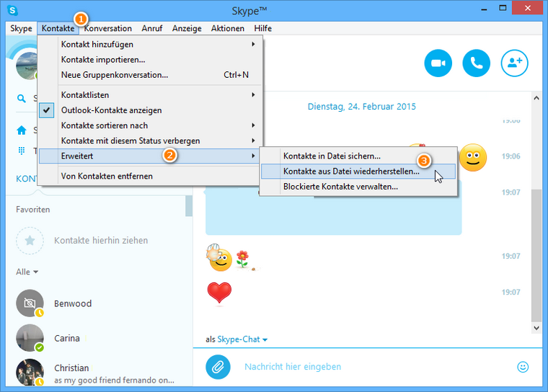Open the Hilfe menu
Screen dimensions: 548x392
tap(262, 28)
